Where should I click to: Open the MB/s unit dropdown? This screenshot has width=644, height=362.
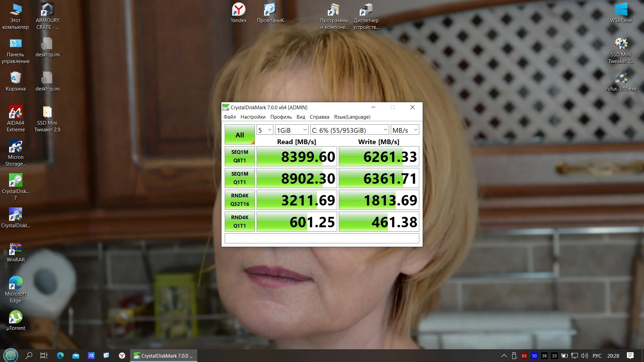click(x=405, y=130)
